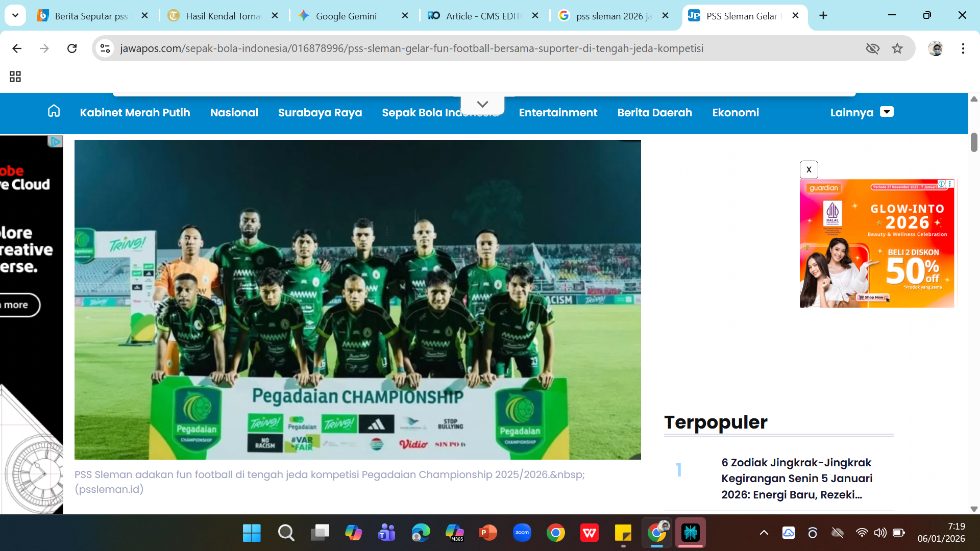Open Sticky Notes from taskbar

pos(623,533)
